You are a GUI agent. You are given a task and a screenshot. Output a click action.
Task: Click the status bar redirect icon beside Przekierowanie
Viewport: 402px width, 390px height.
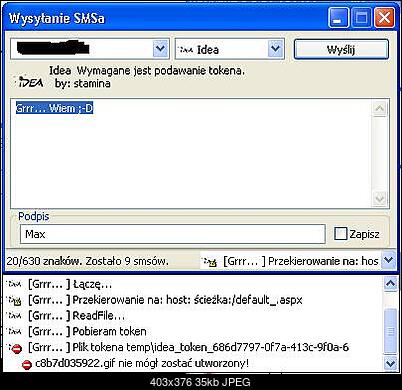[x=210, y=262]
